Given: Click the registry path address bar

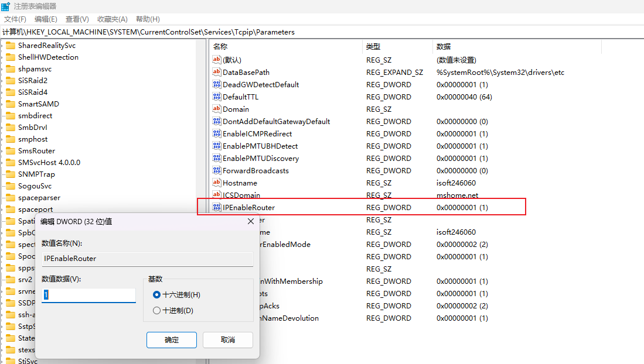Looking at the screenshot, I should point(322,32).
